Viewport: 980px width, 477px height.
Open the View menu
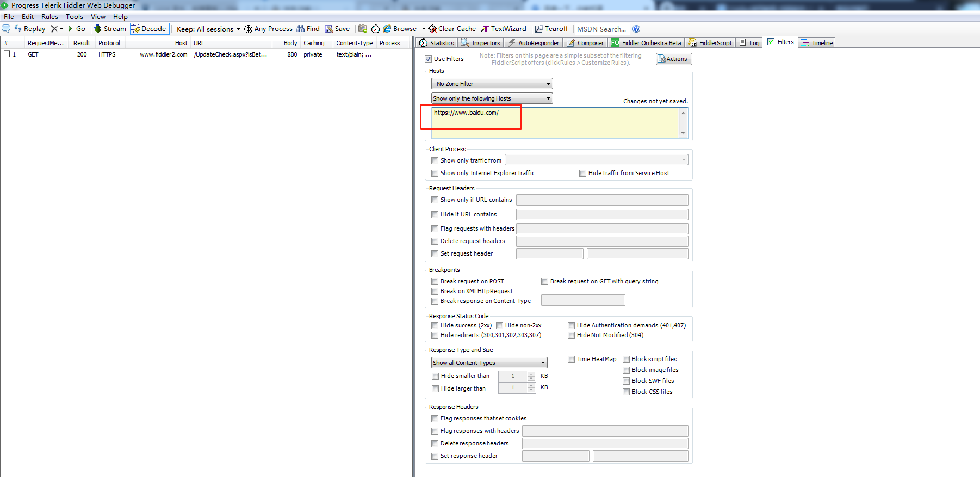(98, 17)
